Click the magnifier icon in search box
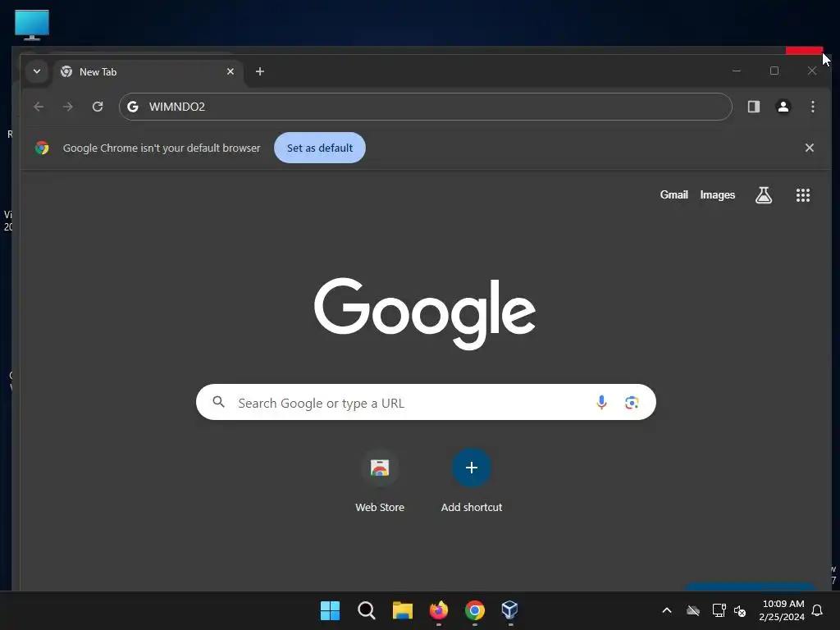 point(218,402)
